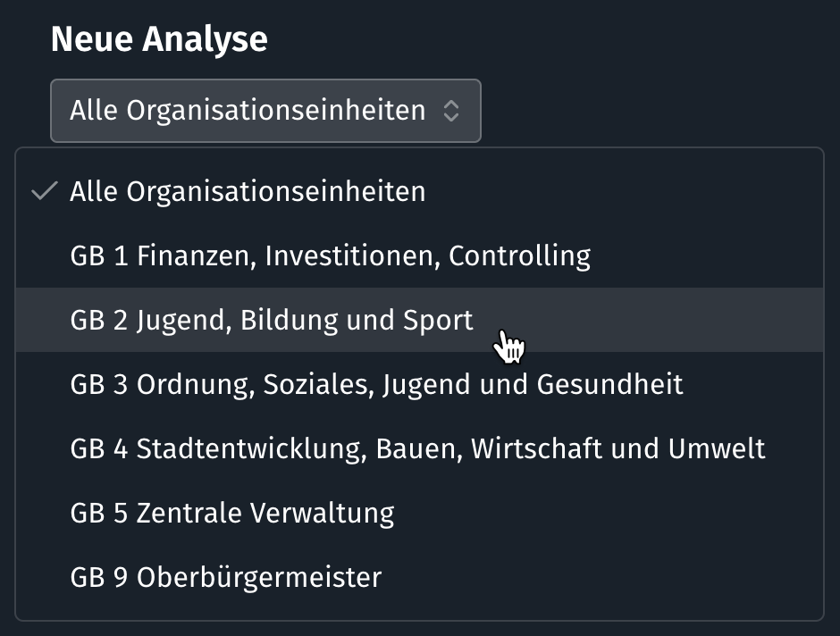Click the Neue Analyse heading

pyautogui.click(x=159, y=39)
